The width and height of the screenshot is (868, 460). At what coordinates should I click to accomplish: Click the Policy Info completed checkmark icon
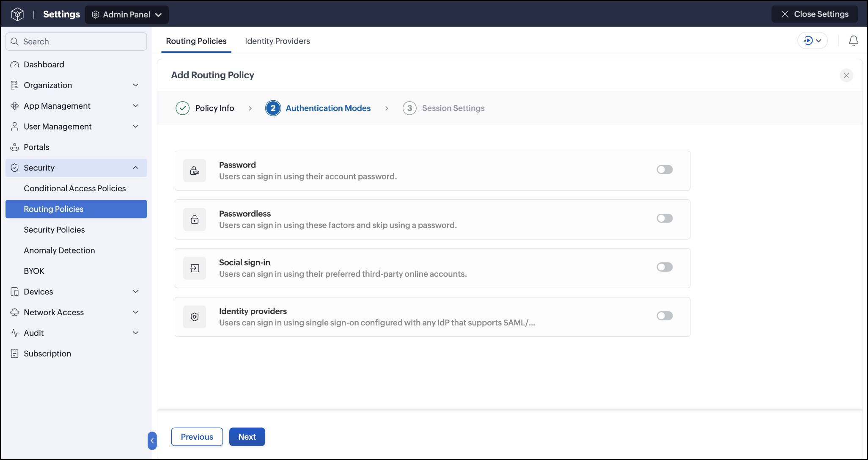point(182,108)
